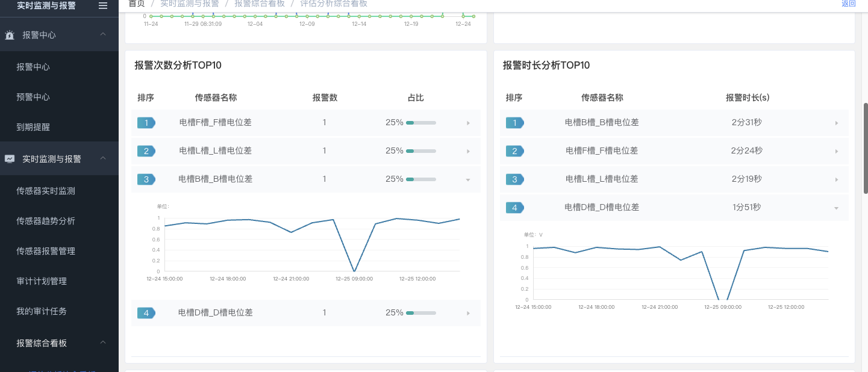The height and width of the screenshot is (372, 868).
Task: Click the 首页 breadcrumb link
Action: tap(137, 4)
